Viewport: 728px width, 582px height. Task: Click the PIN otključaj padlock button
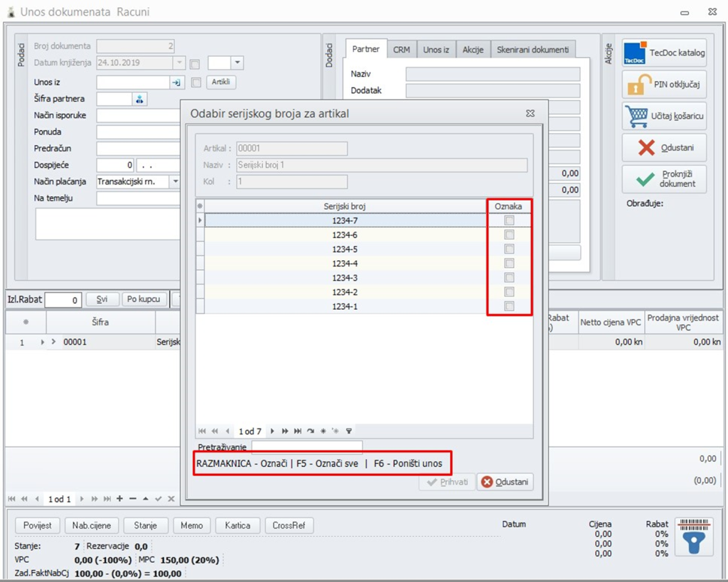tap(664, 85)
